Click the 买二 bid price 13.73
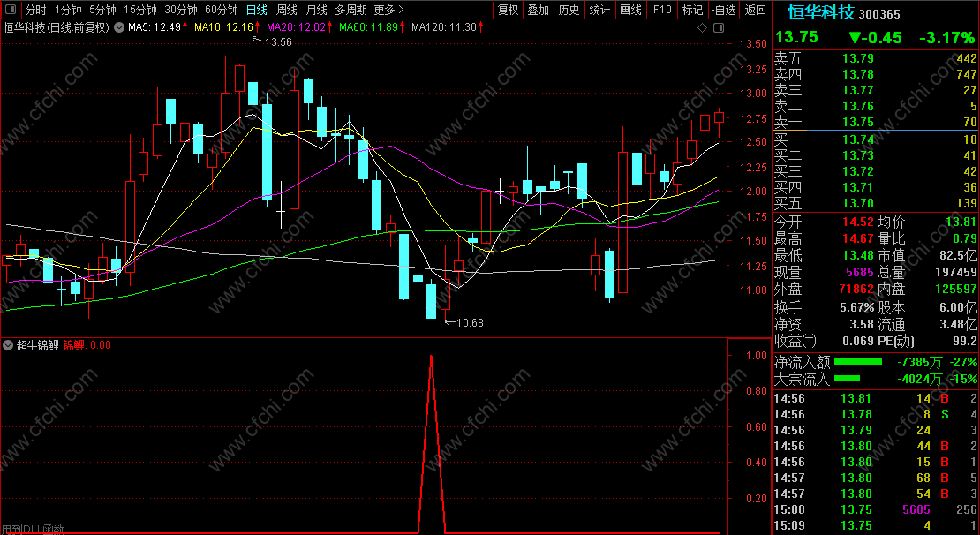The height and width of the screenshot is (535, 980). [x=858, y=155]
